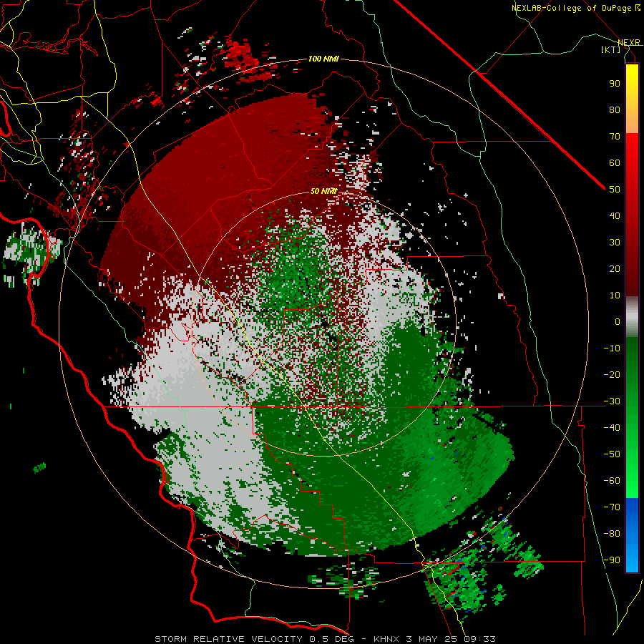
Task: Click the 10 value on velocity scale
Action: [615, 296]
